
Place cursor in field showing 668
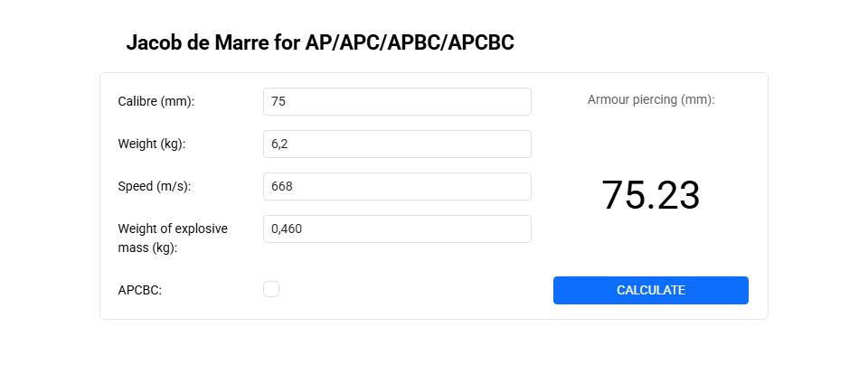397,186
